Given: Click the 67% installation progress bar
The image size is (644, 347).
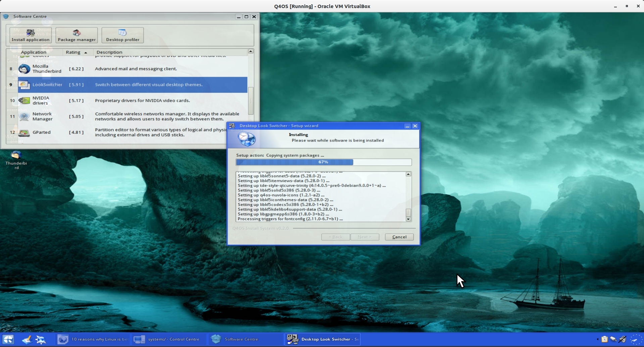Looking at the screenshot, I should tap(324, 162).
